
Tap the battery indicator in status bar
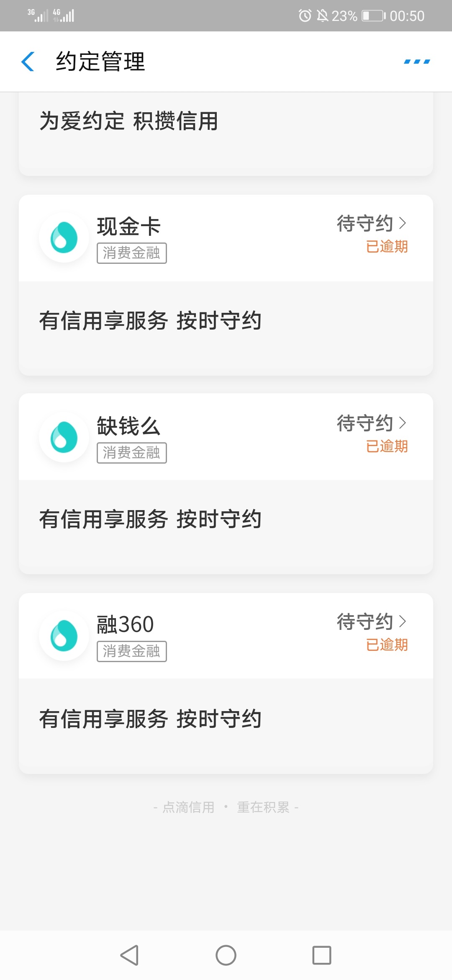pos(374,16)
